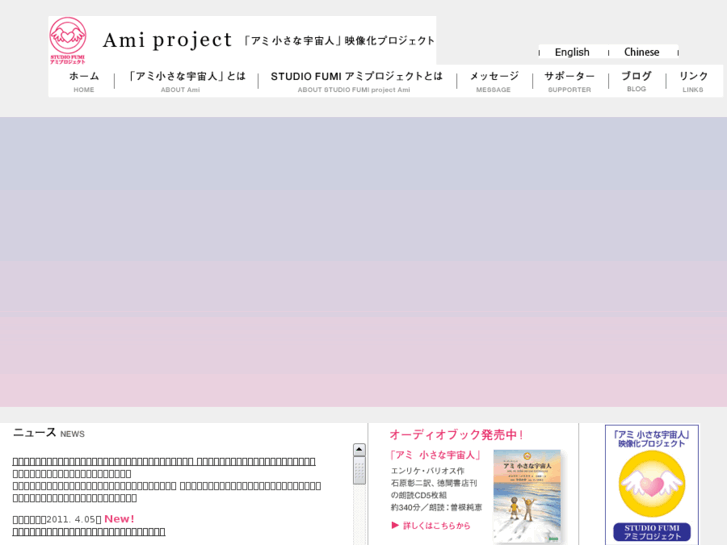The image size is (727, 545).
Task: Open the ABOUT Ami menu item
Action: [x=186, y=82]
